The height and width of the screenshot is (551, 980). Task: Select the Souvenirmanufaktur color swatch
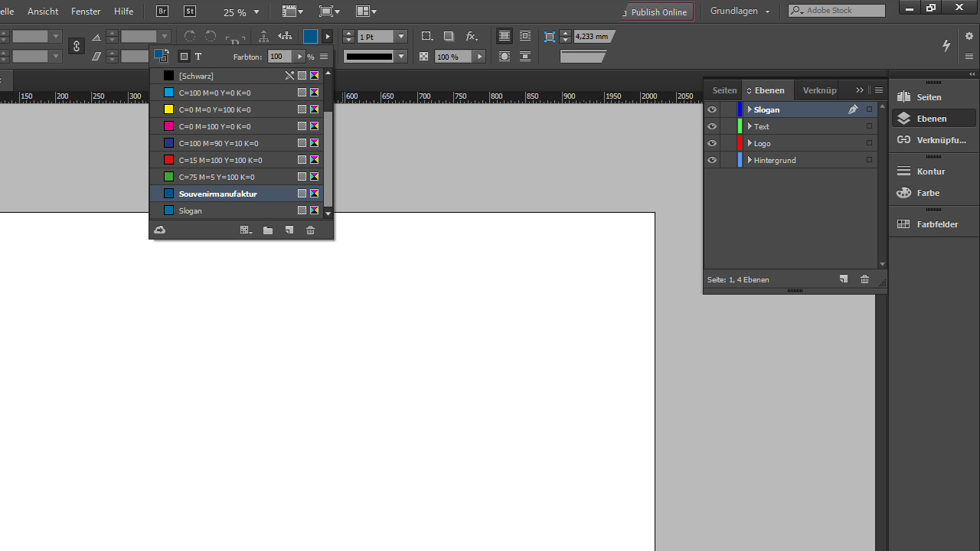click(217, 194)
